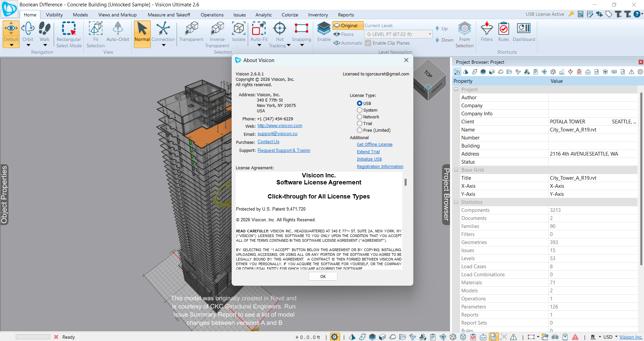Switch level view to Original
644x341 pixels.
coord(348,25)
